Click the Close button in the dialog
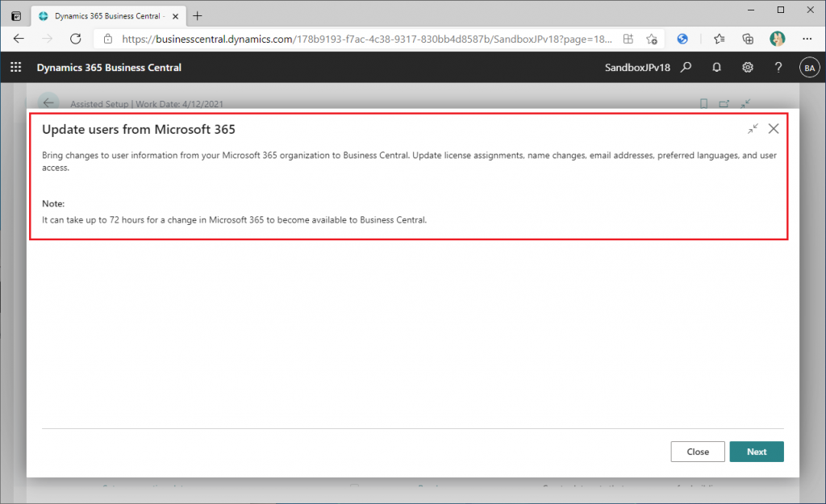The width and height of the screenshot is (826, 504). tap(698, 452)
